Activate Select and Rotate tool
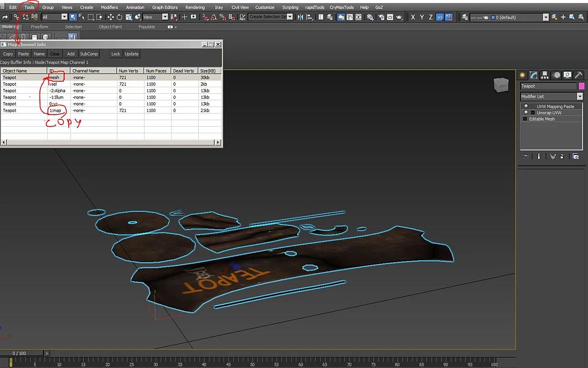The height and width of the screenshot is (368, 588). 120,17
